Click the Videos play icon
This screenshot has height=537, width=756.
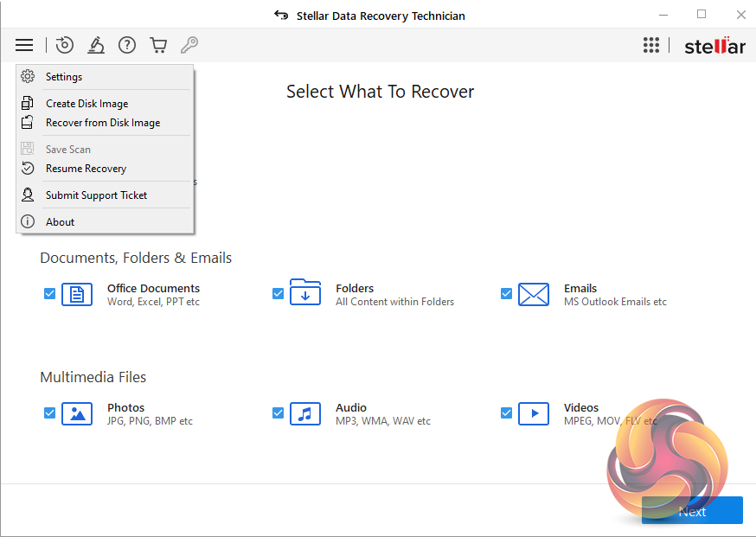[534, 413]
